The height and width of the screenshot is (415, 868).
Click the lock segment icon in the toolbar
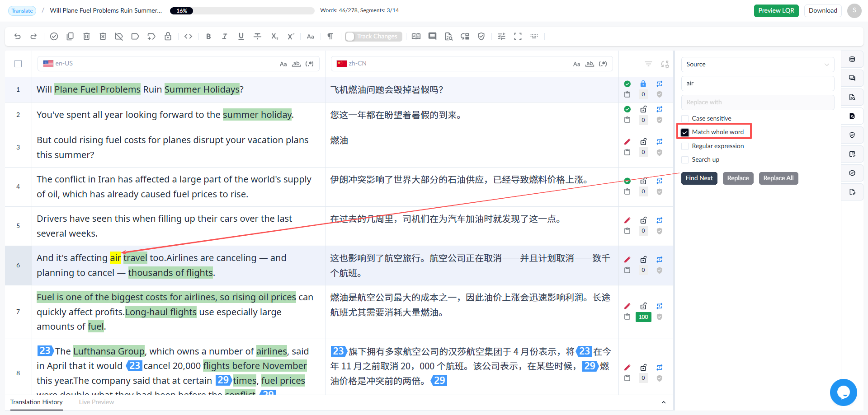(x=168, y=37)
